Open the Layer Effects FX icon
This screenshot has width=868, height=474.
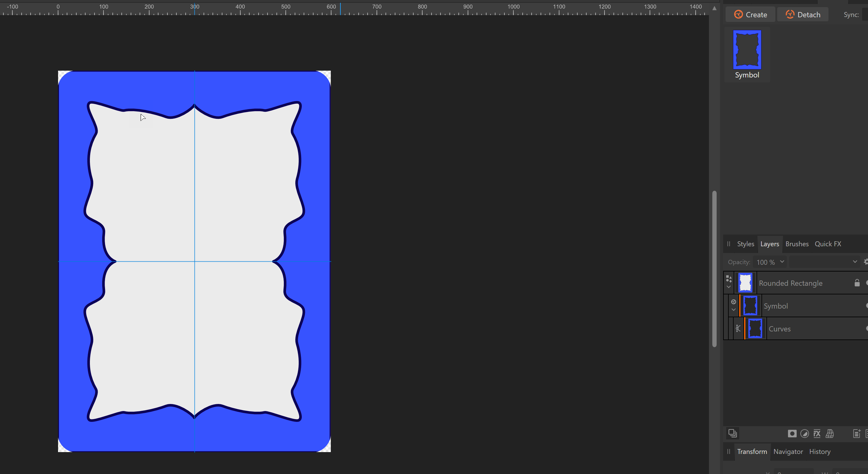817,434
